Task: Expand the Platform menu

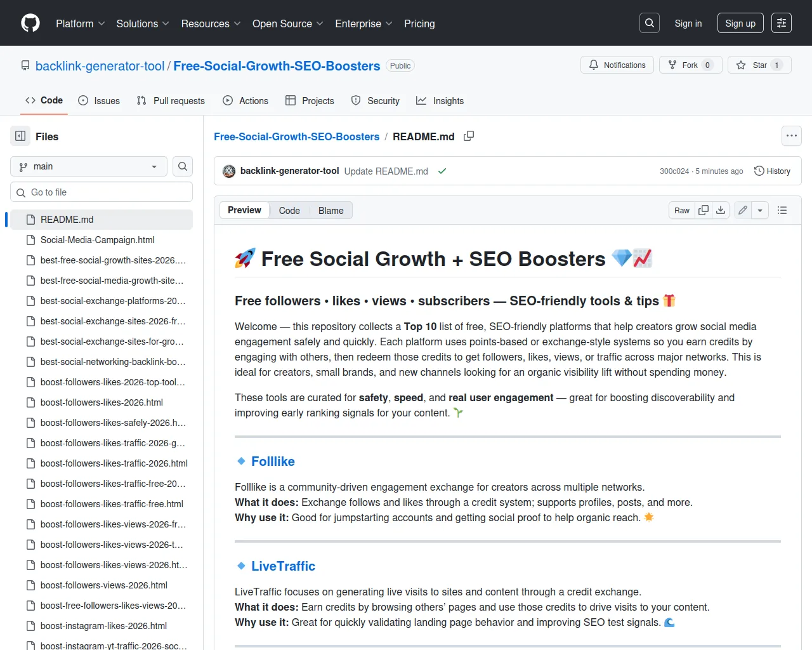Action: pos(80,23)
